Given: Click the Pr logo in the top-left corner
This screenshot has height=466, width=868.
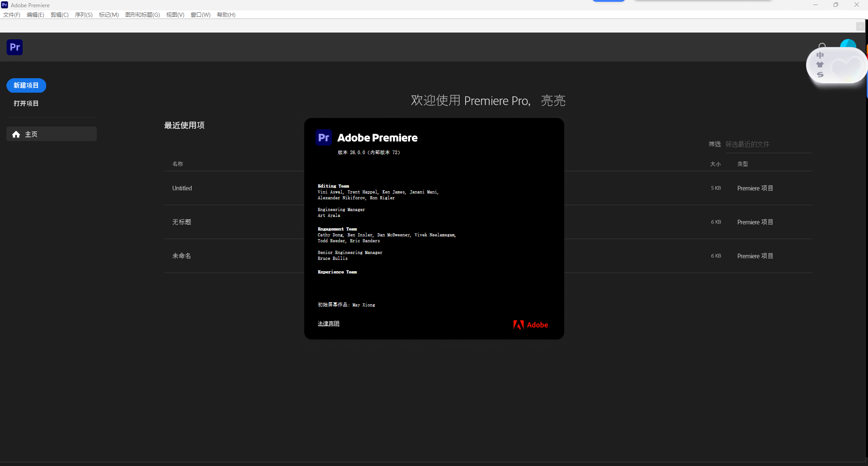Looking at the screenshot, I should (14, 47).
